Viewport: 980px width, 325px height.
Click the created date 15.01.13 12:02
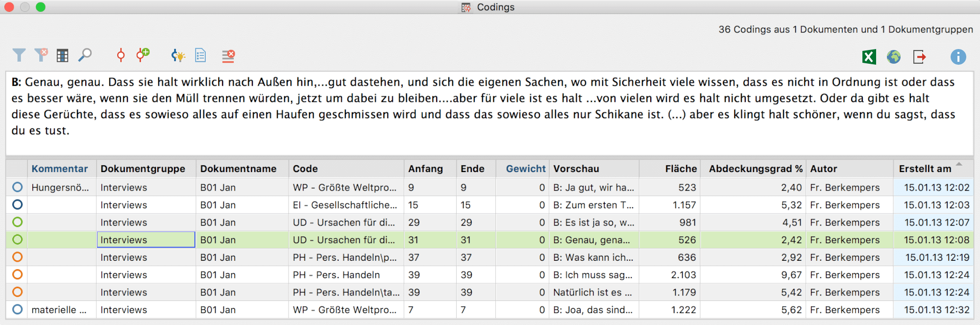pyautogui.click(x=936, y=187)
